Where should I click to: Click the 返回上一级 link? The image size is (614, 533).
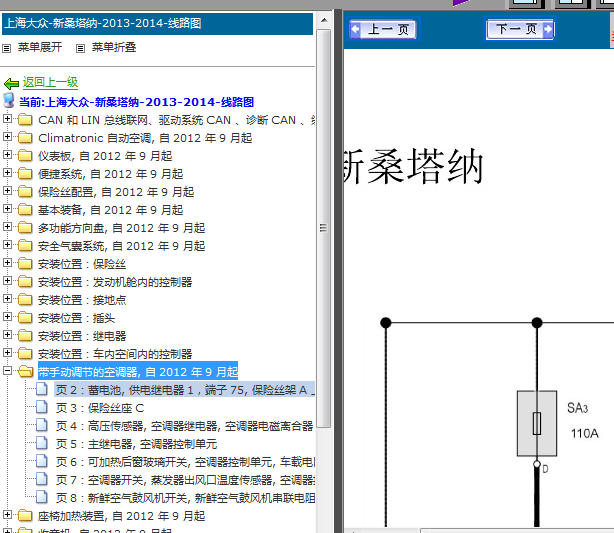coord(50,83)
